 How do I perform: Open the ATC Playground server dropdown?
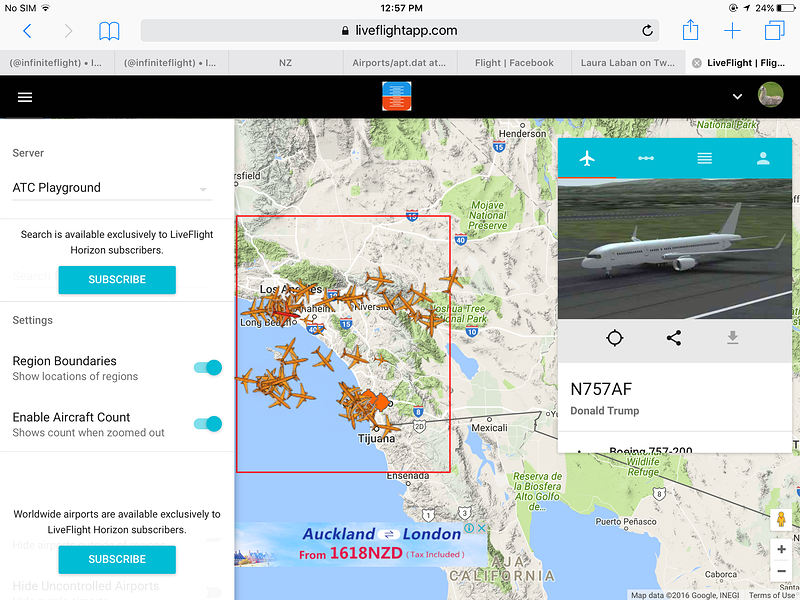(x=112, y=188)
